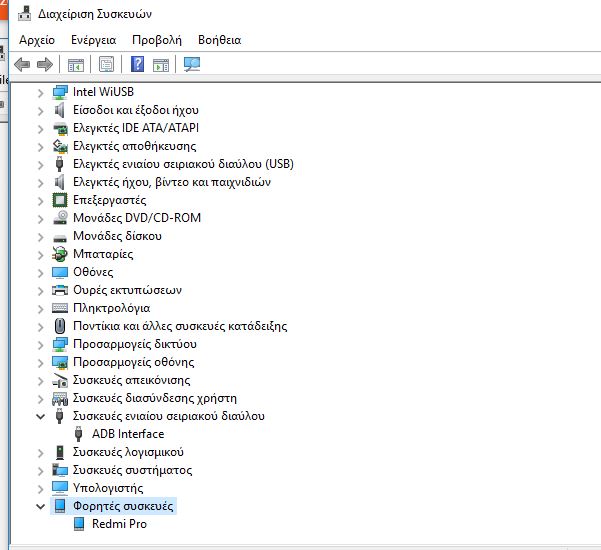
Task: Collapse the Φορητές συσκευές category
Action: click(x=40, y=506)
